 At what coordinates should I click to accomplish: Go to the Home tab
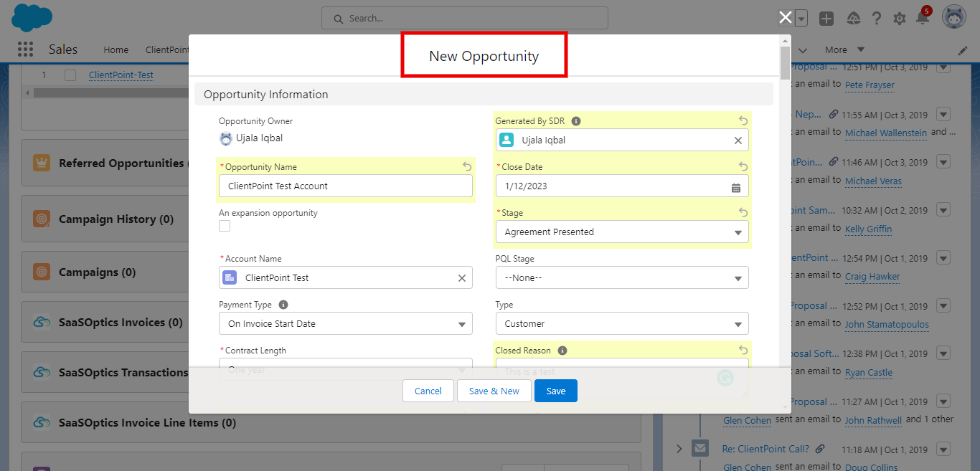[116, 50]
